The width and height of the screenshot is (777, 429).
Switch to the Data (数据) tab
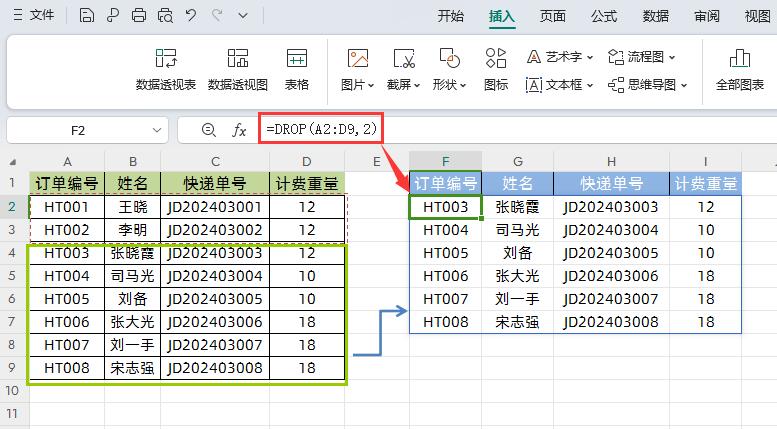click(x=656, y=15)
